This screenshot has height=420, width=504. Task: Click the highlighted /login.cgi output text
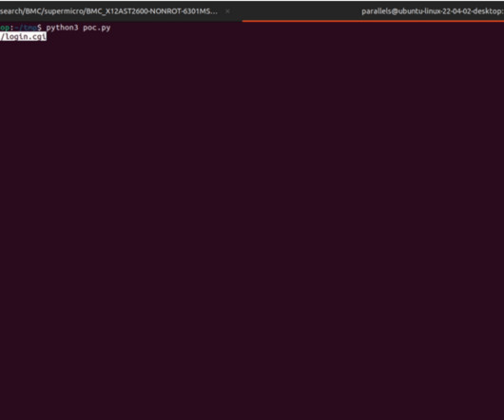pos(23,37)
